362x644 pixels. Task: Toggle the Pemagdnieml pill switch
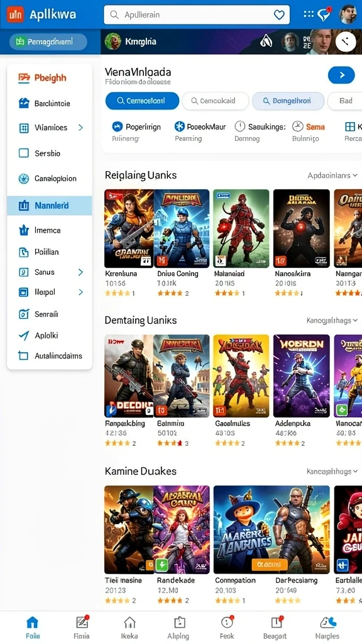[48, 42]
